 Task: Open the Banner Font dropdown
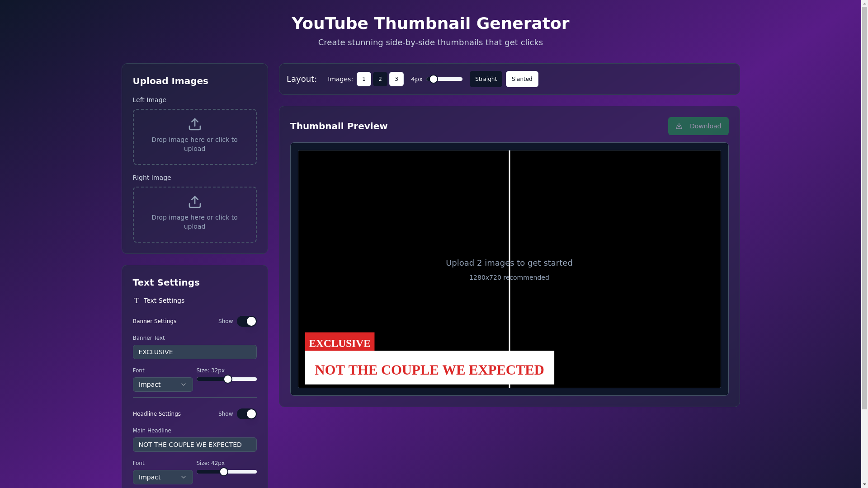point(163,385)
